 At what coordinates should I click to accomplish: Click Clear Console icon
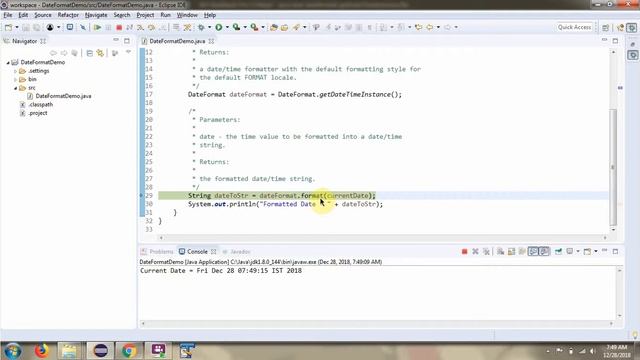(x=500, y=251)
